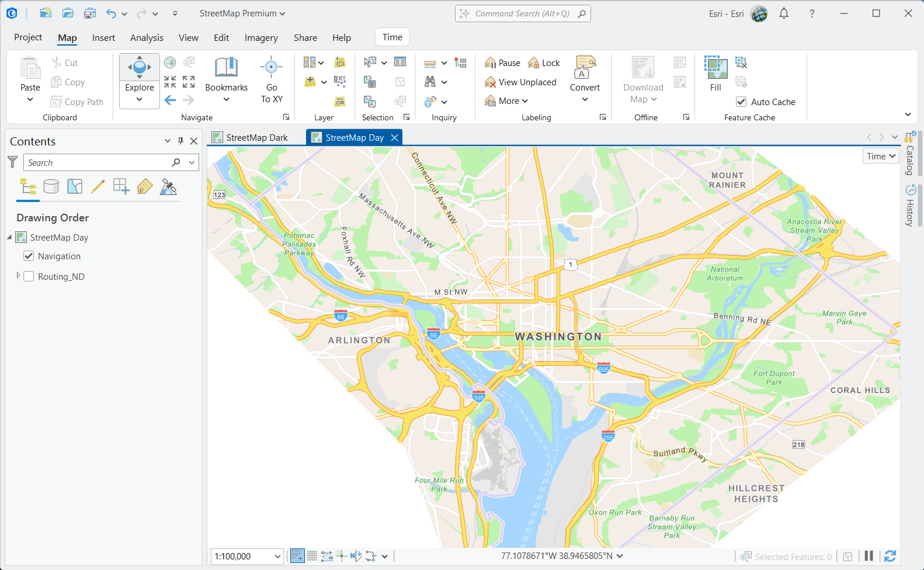Go to previous extent with back arrow
The image size is (924, 570).
coord(170,100)
